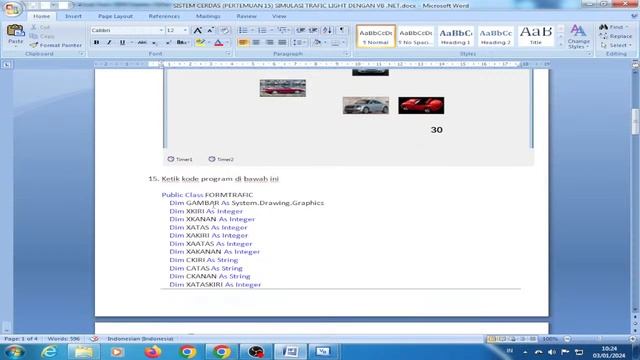The height and width of the screenshot is (360, 640).
Task: Set Justify alignment
Action: [282, 42]
